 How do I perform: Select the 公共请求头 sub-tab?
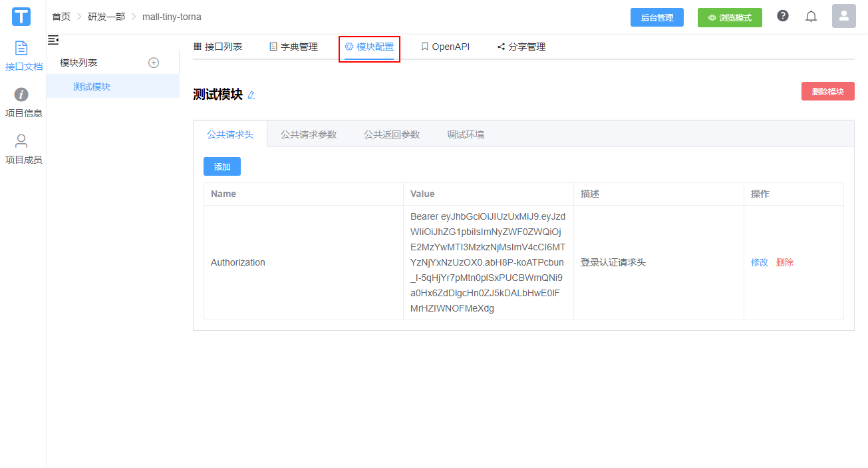[230, 134]
